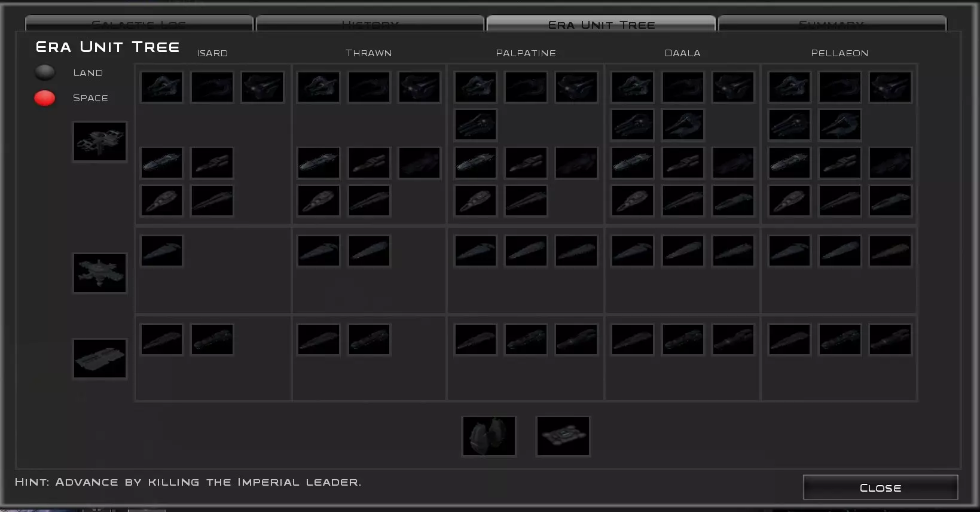This screenshot has width=980, height=512.
Task: Select third ship icon in Pellaeon's third row
Action: [x=890, y=163]
